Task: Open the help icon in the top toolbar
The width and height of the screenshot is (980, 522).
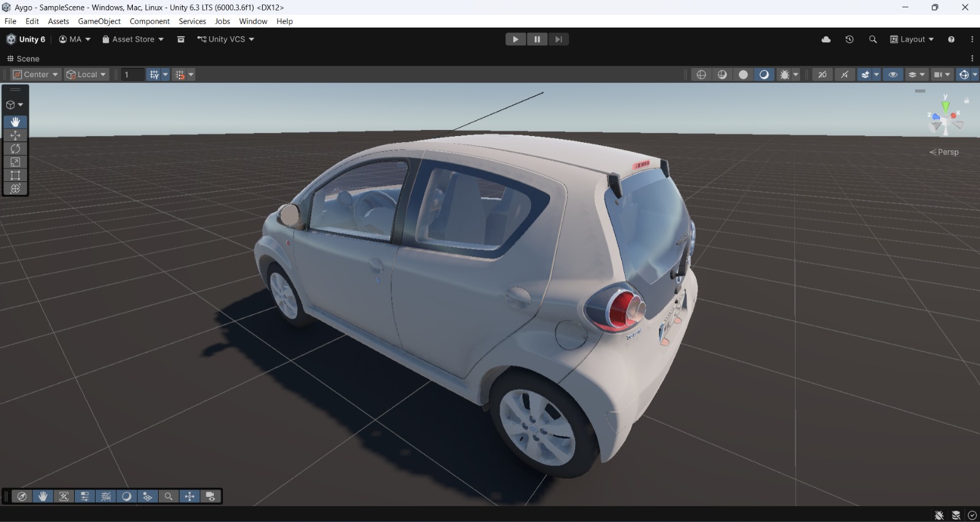Action: pos(951,39)
